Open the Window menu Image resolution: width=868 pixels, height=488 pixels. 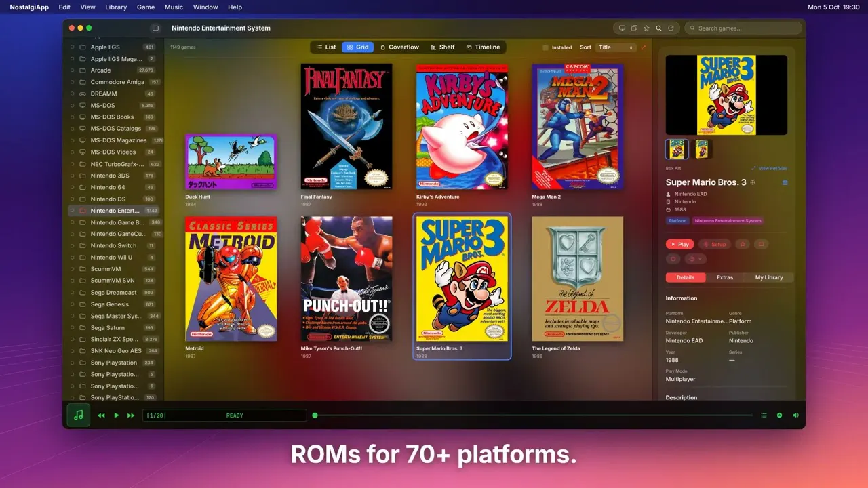(x=205, y=7)
